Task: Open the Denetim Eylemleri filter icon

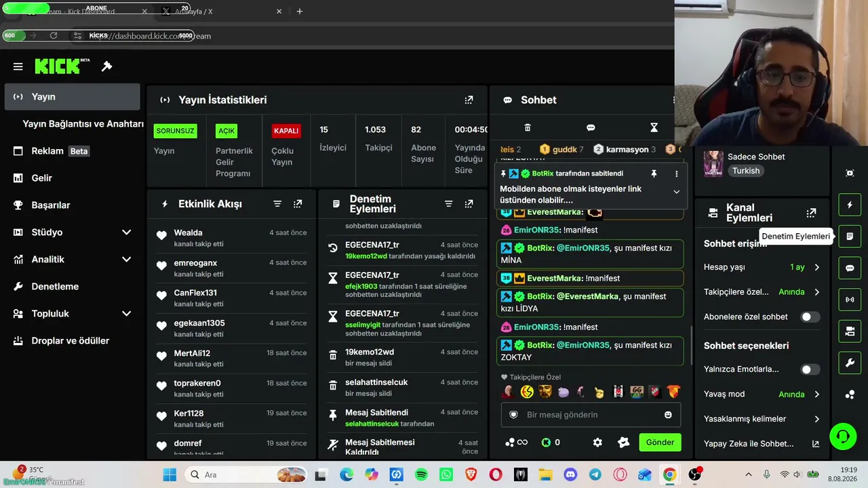Action: coord(448,204)
